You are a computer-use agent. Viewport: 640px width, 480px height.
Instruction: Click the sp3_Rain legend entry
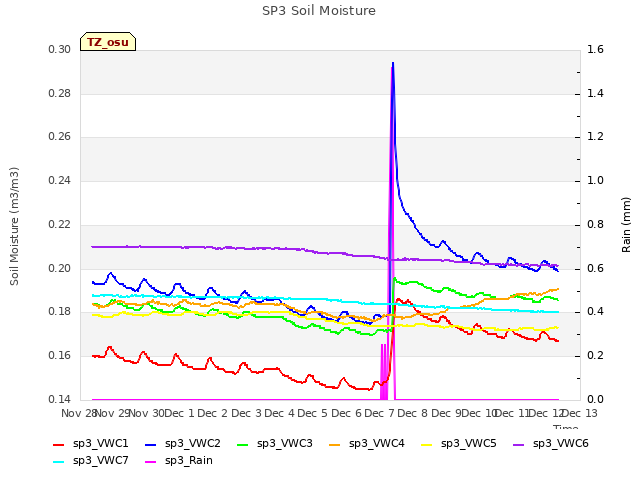(x=179, y=460)
